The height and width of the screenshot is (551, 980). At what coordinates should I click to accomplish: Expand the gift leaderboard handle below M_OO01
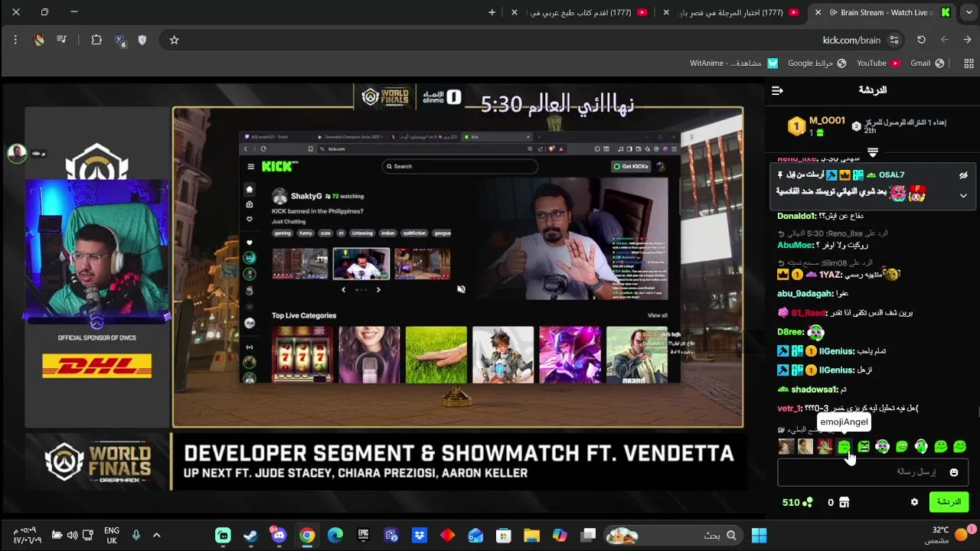pos(872,152)
